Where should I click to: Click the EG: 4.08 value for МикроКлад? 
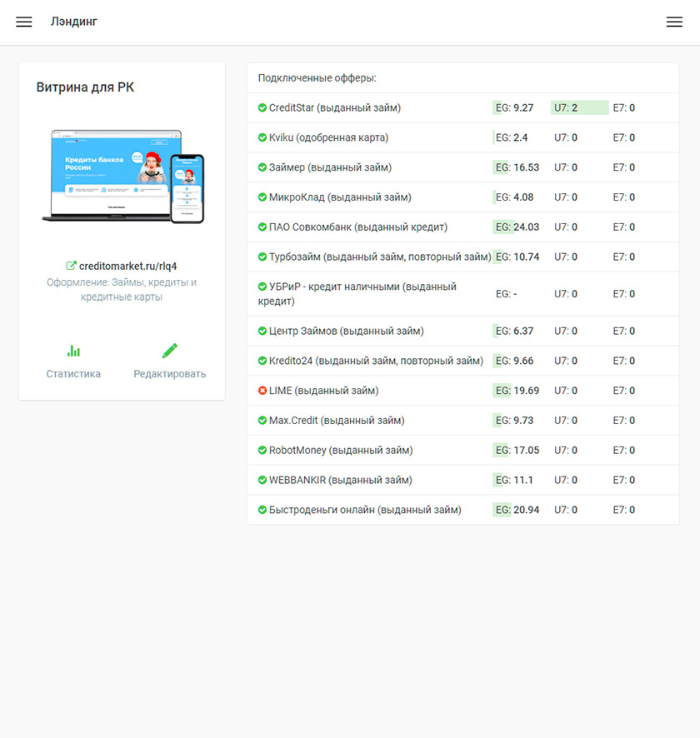pos(514,197)
